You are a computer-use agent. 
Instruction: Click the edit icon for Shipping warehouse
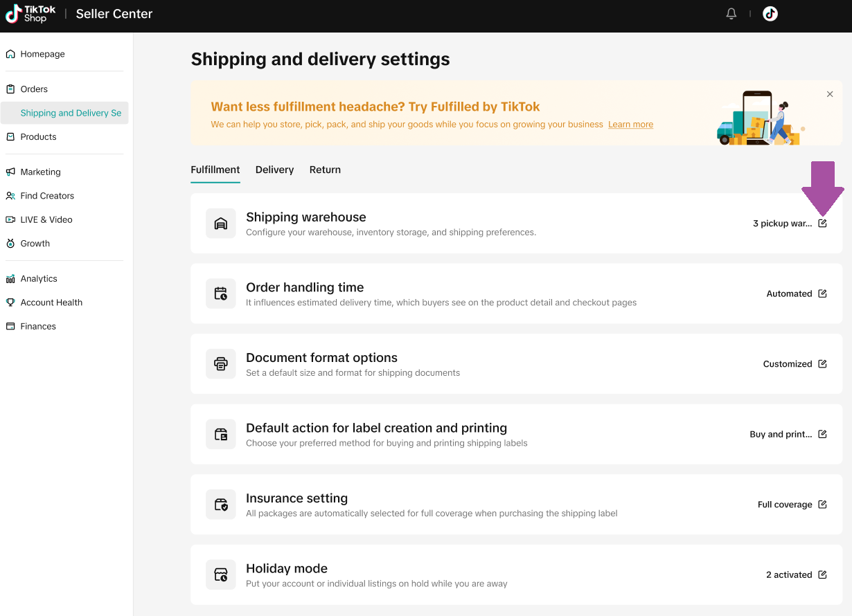tap(822, 224)
